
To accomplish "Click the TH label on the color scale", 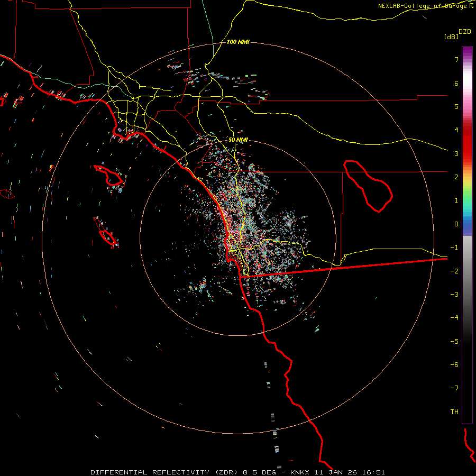I will tap(454, 412).
